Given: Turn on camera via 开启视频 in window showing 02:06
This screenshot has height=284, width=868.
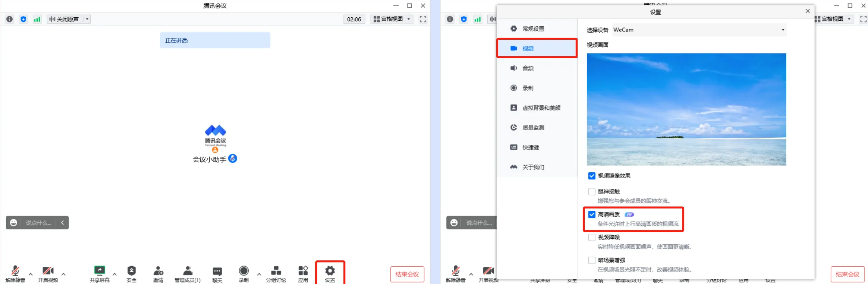Looking at the screenshot, I should [48, 274].
